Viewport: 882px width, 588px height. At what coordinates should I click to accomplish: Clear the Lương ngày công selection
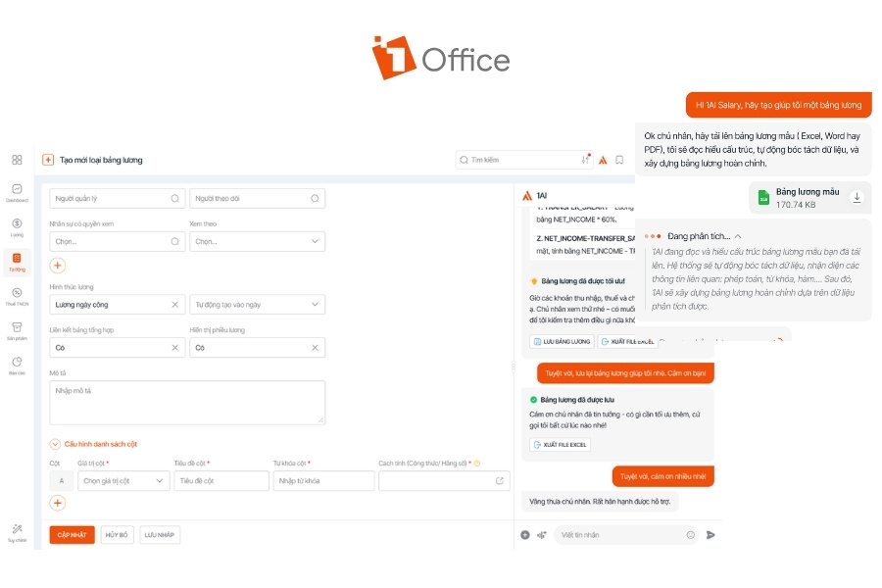click(175, 305)
